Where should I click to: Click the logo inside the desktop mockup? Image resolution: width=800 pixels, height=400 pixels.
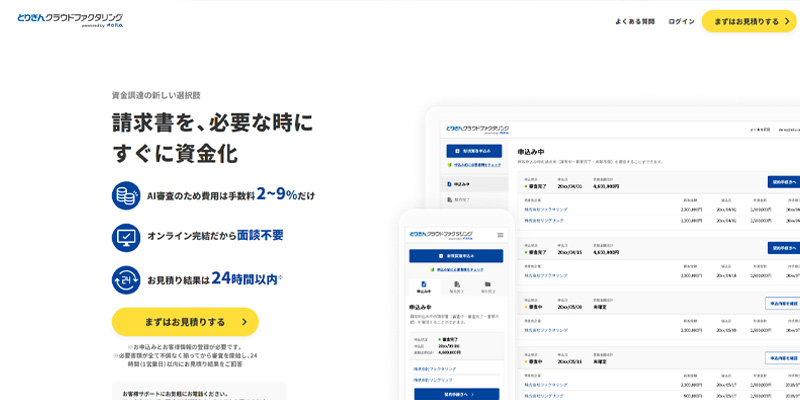[478, 130]
